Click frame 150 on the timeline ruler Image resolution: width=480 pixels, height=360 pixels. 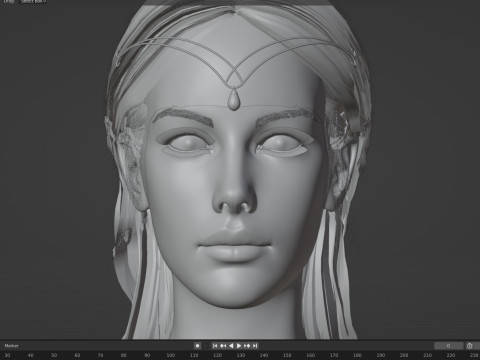[x=287, y=355]
